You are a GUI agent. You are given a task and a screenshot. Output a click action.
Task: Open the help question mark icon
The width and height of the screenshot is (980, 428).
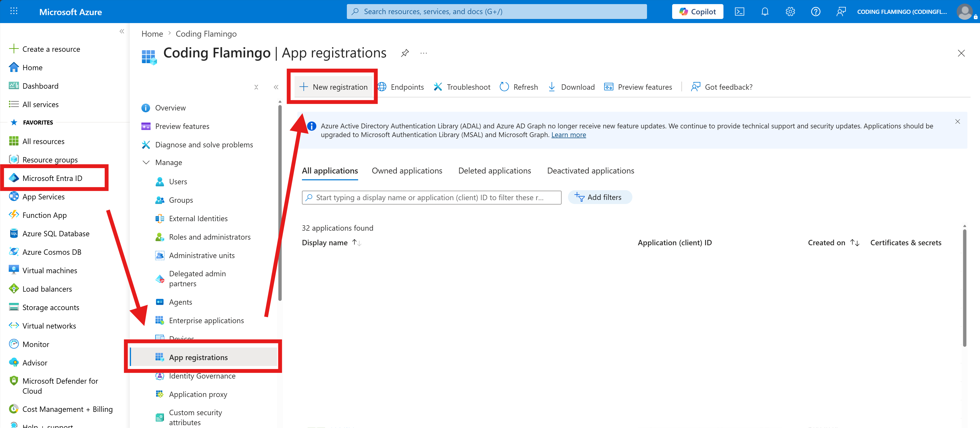pos(815,12)
